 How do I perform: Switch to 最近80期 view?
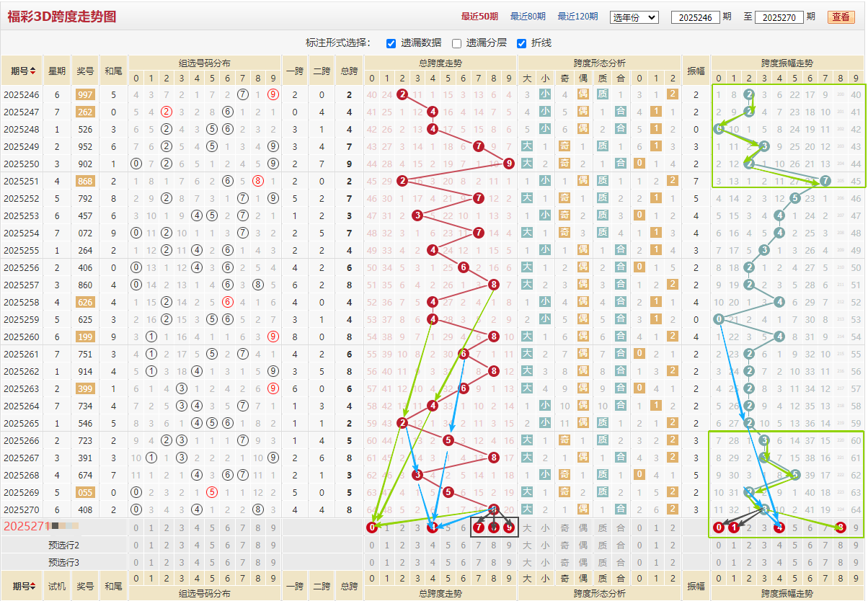point(528,17)
